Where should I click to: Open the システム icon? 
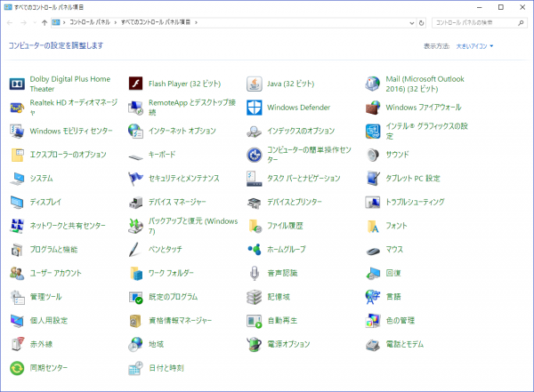[17, 179]
